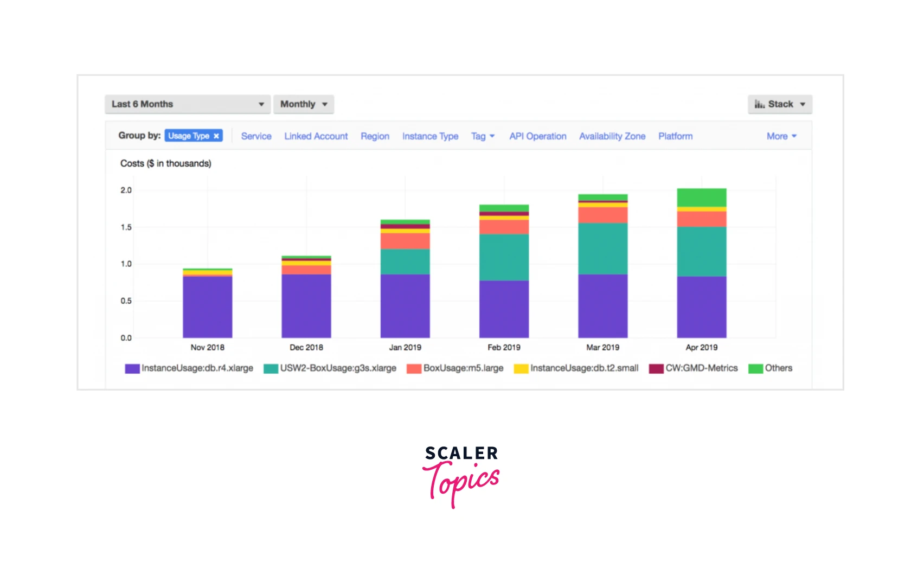
Task: Toggle the purple InstanceUsage:db.r4.xlarge legend swatch
Action: [132, 369]
